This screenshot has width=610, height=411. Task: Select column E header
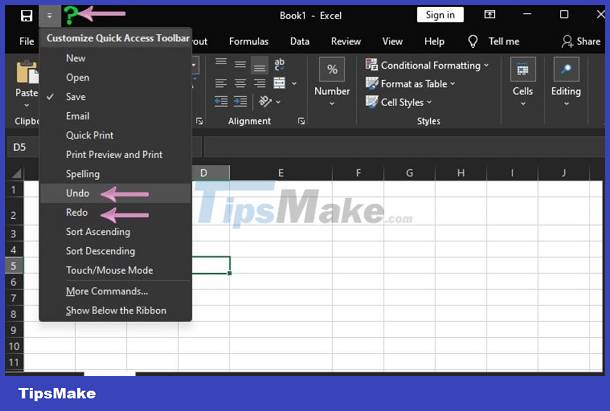[281, 173]
